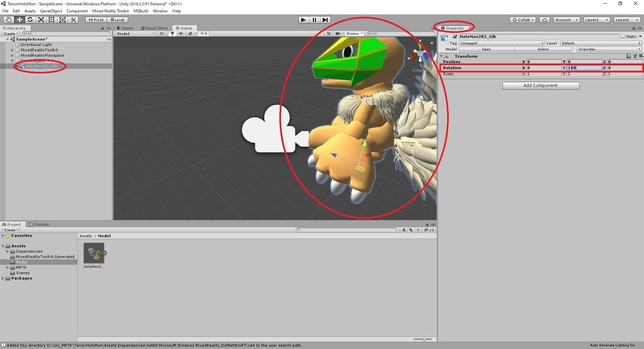Click the Add Component button
Image resolution: width=644 pixels, height=349 pixels.
tap(540, 85)
